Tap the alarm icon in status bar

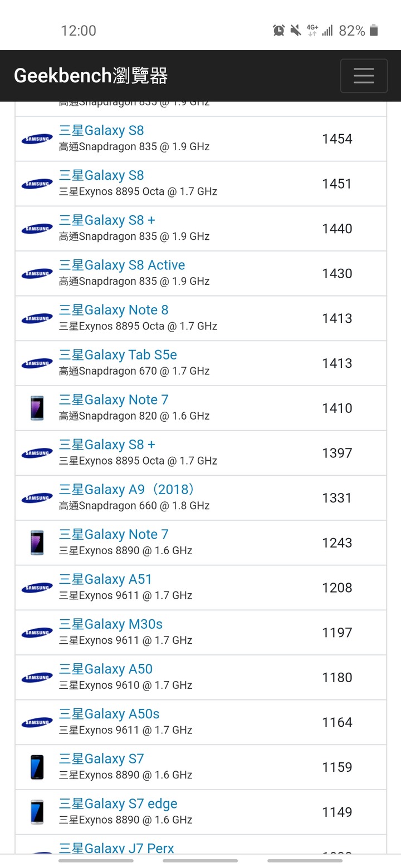[279, 31]
